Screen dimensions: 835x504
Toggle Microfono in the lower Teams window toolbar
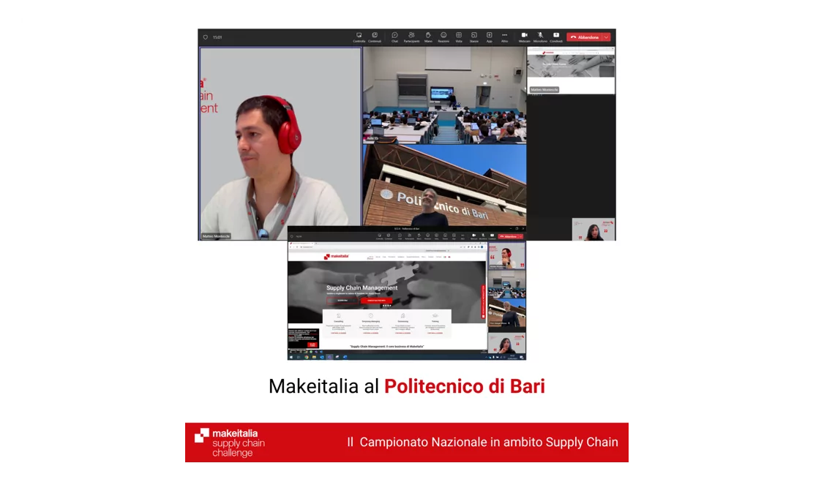point(483,236)
